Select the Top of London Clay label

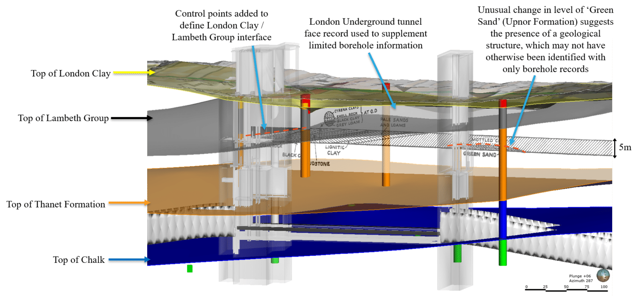tap(70, 73)
